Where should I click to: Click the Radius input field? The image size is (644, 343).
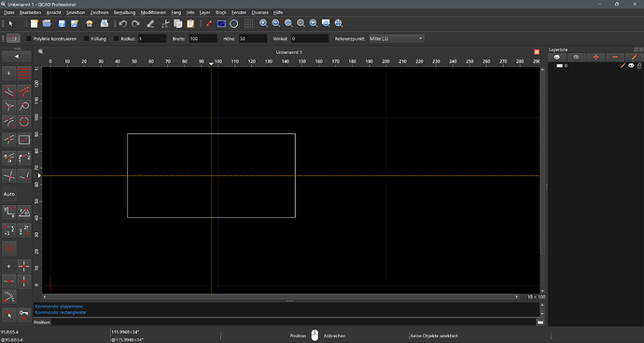click(152, 38)
